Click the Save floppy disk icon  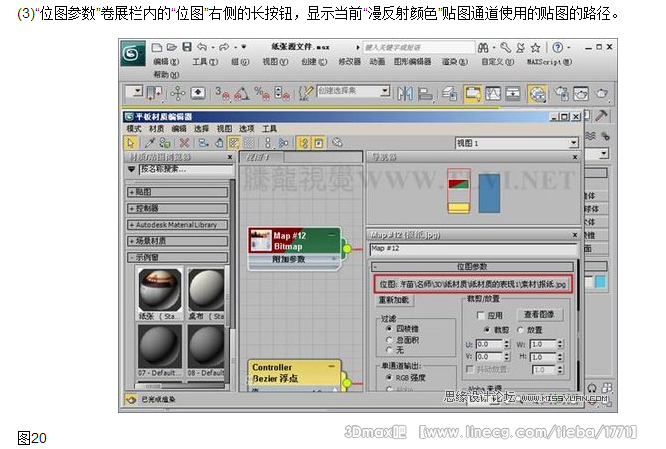pyautogui.click(x=187, y=47)
